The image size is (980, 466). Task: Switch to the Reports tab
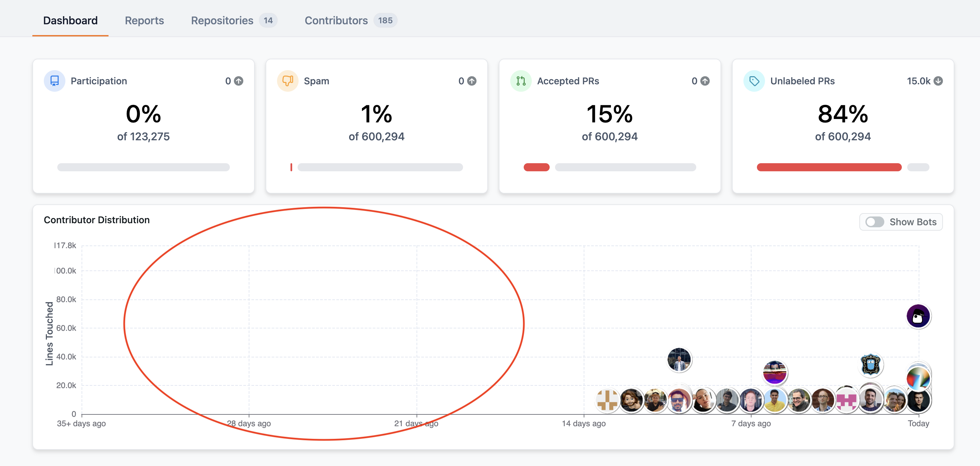[x=144, y=20]
